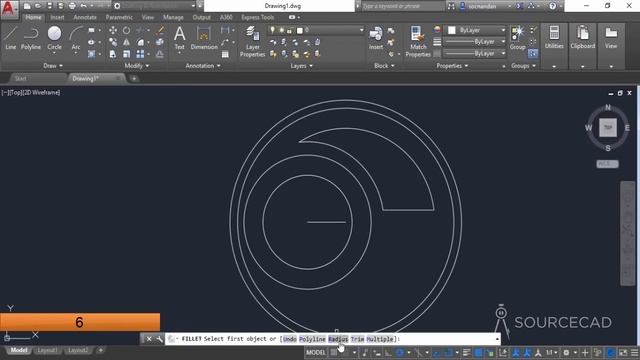Activate the Move tool

click(113, 30)
